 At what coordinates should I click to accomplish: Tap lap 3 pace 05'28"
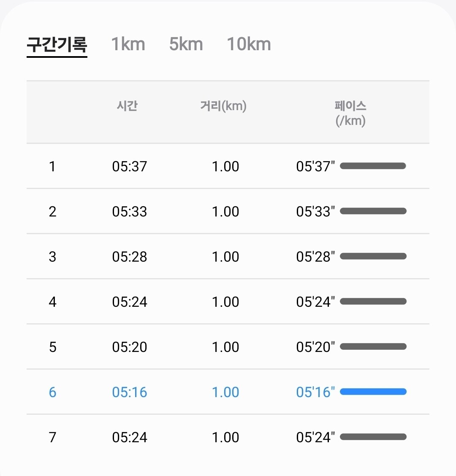pyautogui.click(x=315, y=257)
